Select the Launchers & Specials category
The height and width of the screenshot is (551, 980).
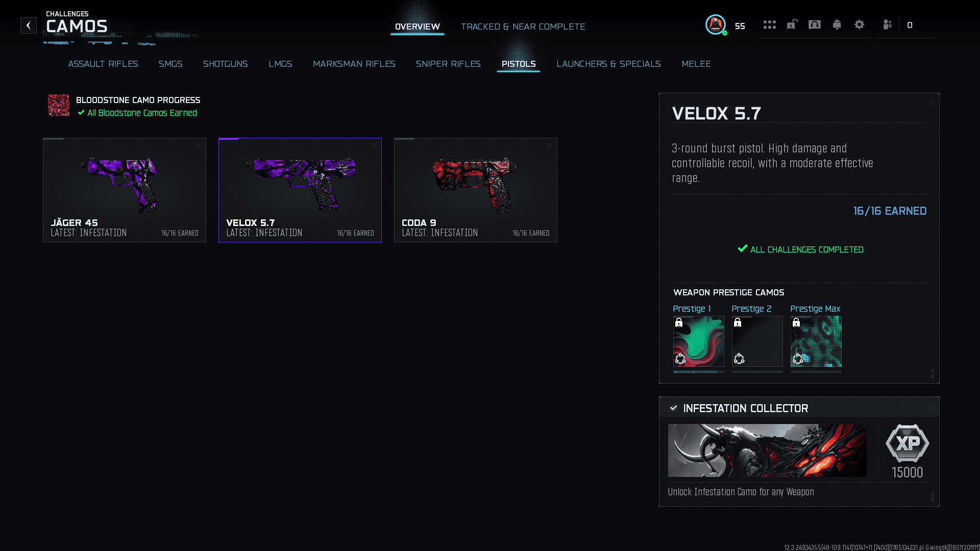[608, 64]
